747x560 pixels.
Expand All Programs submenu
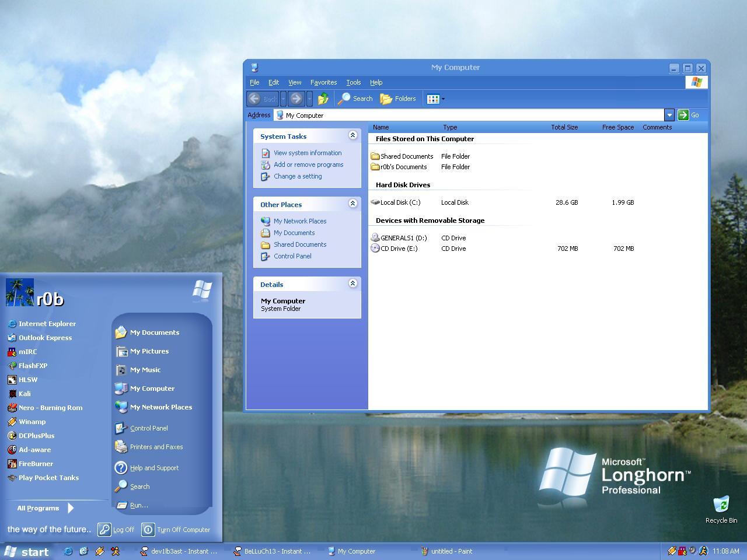[x=45, y=508]
